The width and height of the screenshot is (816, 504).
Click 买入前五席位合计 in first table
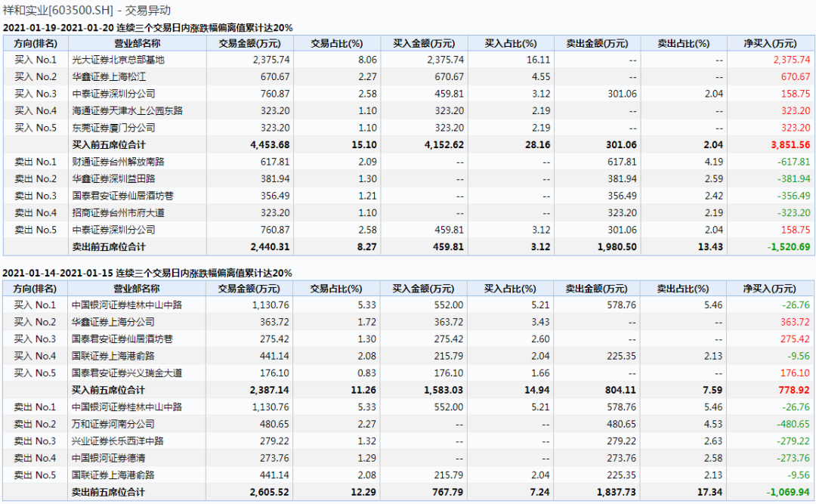pos(109,145)
